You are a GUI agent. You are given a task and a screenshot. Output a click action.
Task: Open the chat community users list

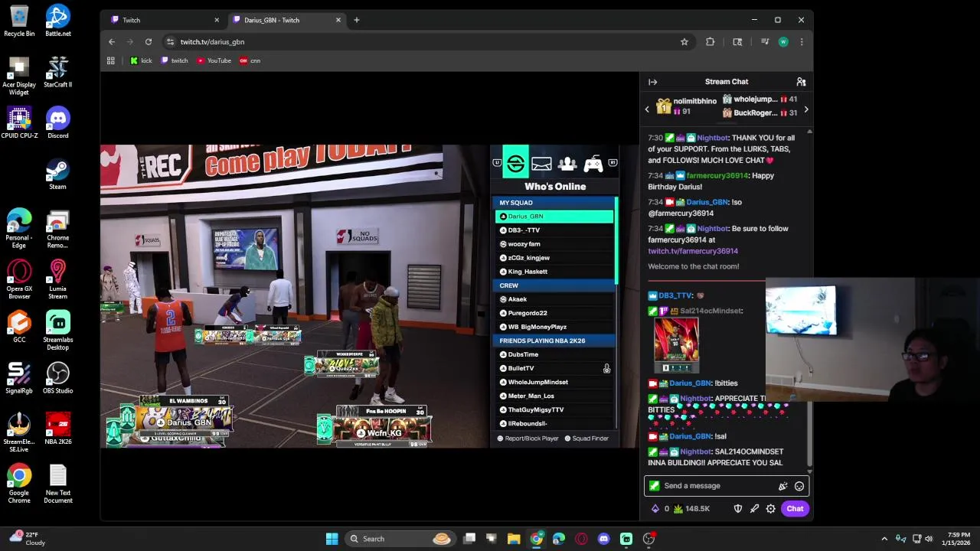click(801, 82)
